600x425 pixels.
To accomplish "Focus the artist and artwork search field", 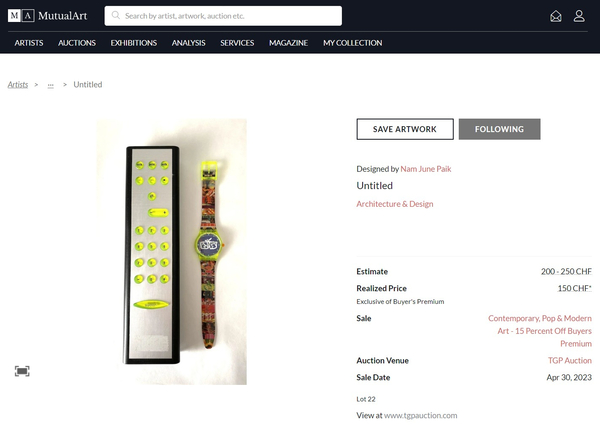I will pyautogui.click(x=223, y=16).
